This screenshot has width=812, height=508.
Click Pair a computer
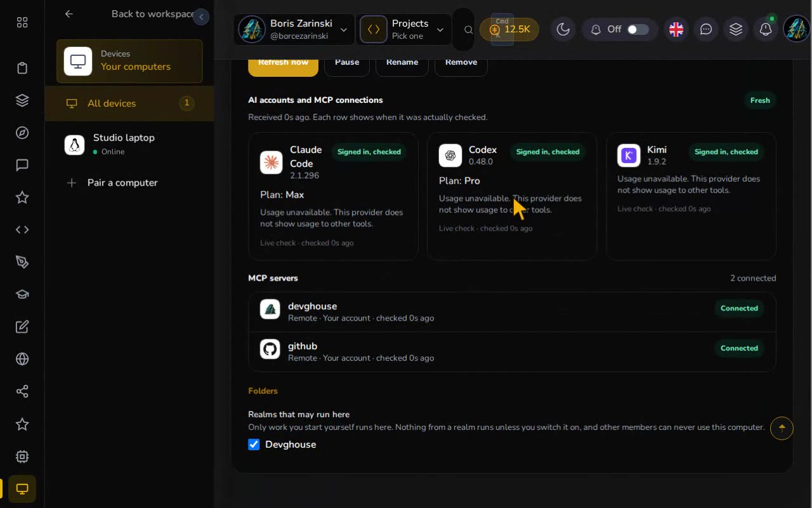point(129,183)
